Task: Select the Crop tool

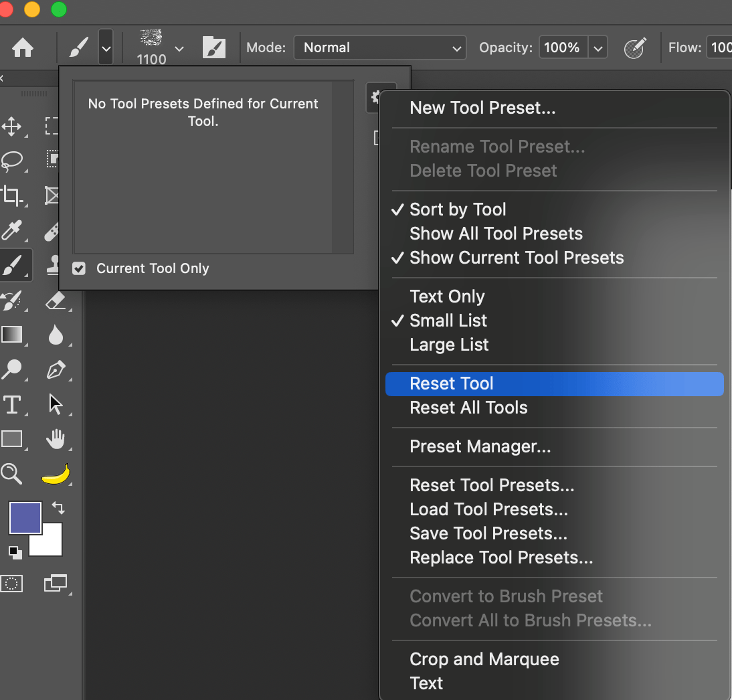Action: 12,196
